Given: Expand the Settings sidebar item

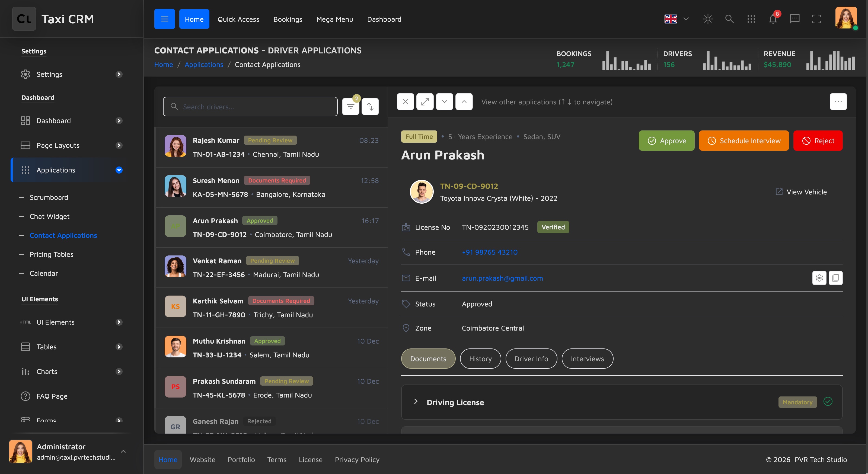Looking at the screenshot, I should pos(71,74).
